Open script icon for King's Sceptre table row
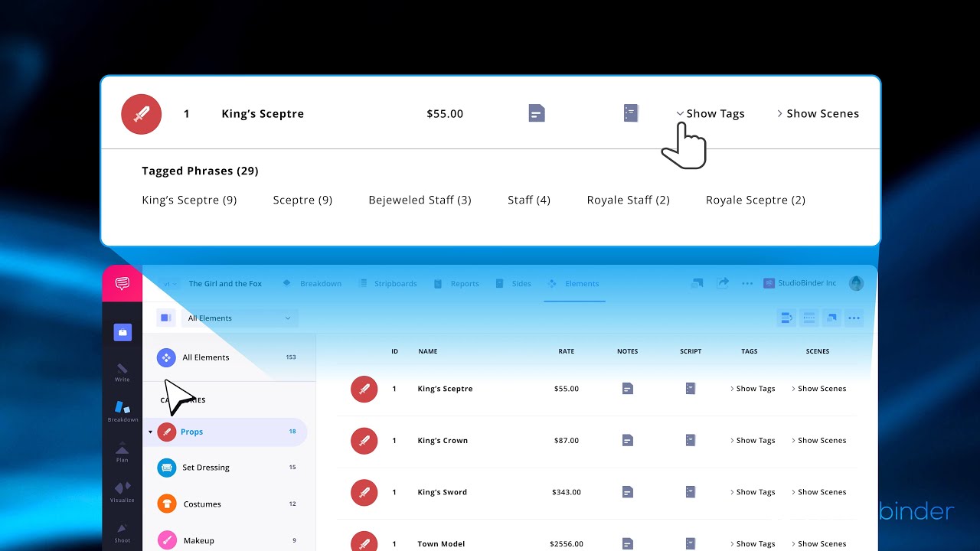 tap(691, 389)
